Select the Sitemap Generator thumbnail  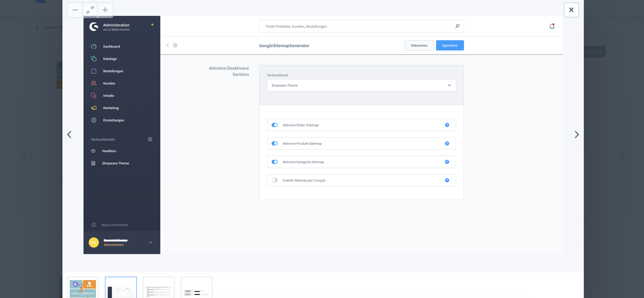(x=83, y=288)
